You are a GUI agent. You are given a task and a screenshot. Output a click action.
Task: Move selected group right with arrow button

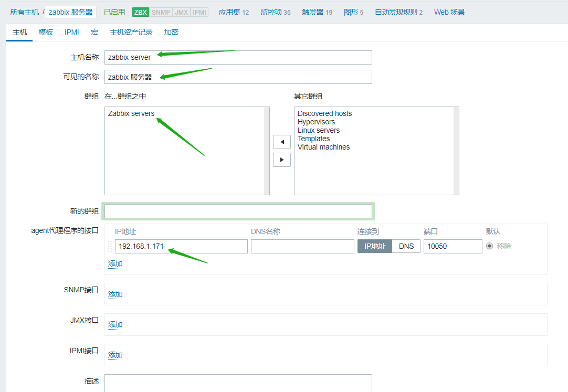(x=282, y=160)
